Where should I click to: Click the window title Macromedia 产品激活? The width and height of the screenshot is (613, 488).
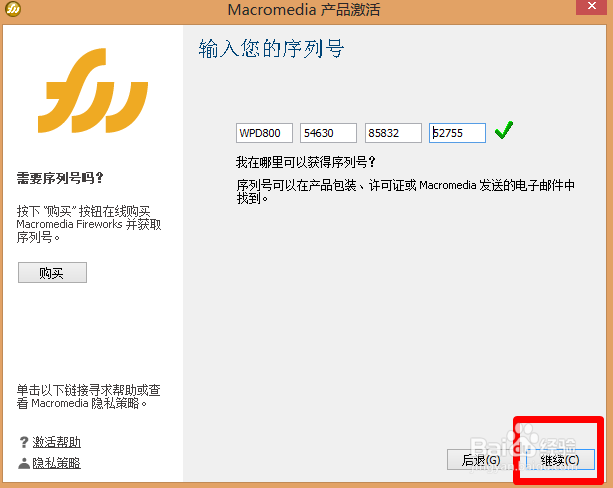point(304,9)
